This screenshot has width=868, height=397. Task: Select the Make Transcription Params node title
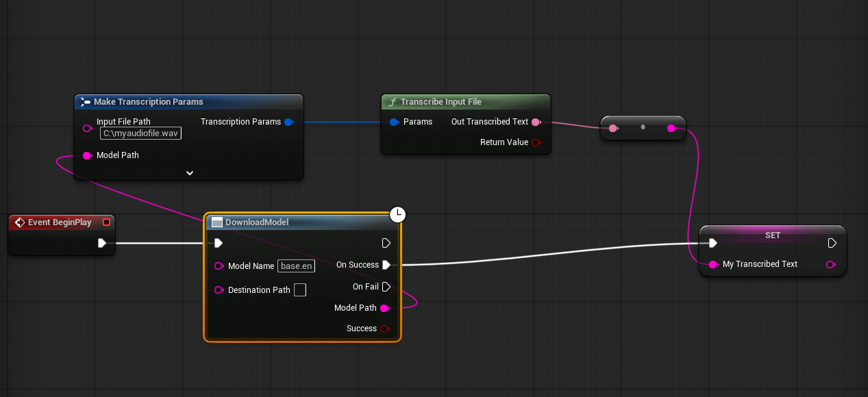[149, 102]
